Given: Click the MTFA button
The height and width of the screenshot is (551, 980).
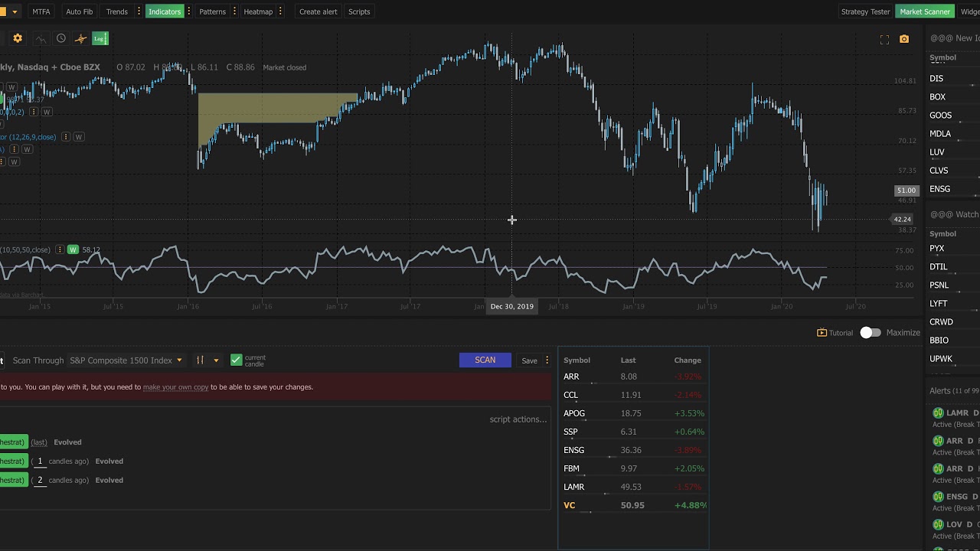Looking at the screenshot, I should click(x=41, y=11).
